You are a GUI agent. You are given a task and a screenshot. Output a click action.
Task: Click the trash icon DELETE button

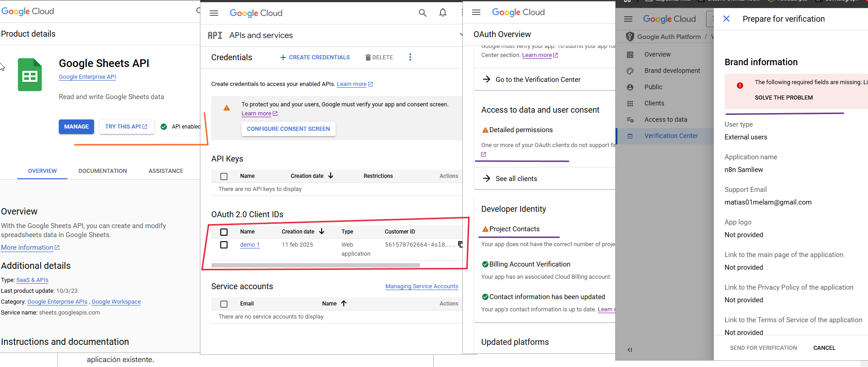point(379,57)
